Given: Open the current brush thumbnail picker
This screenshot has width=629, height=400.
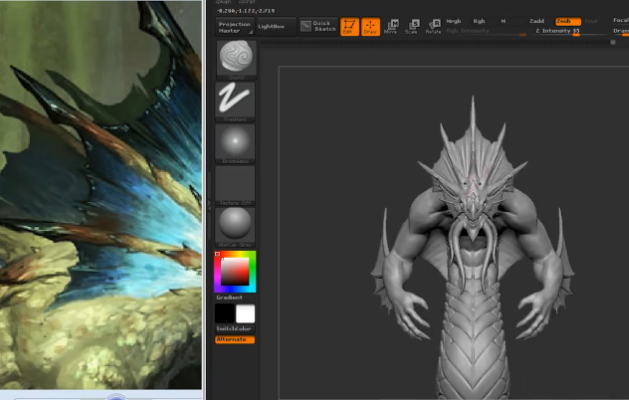Looking at the screenshot, I should [x=236, y=59].
